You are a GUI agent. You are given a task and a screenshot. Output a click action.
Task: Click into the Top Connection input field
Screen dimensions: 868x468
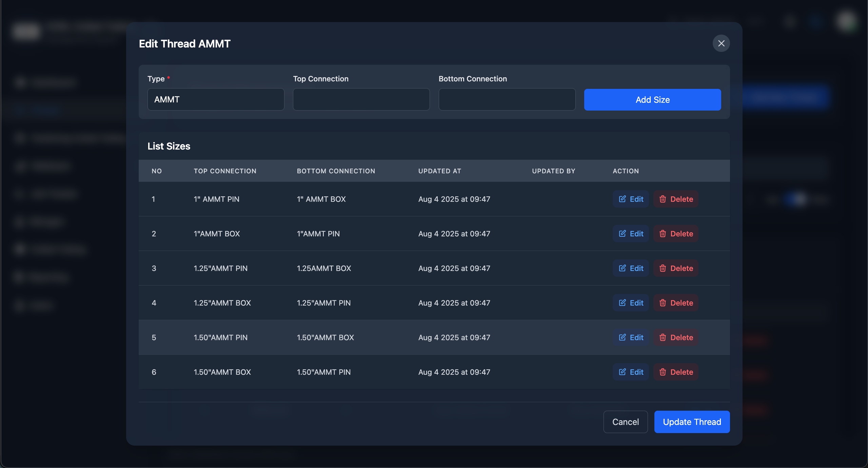click(361, 99)
